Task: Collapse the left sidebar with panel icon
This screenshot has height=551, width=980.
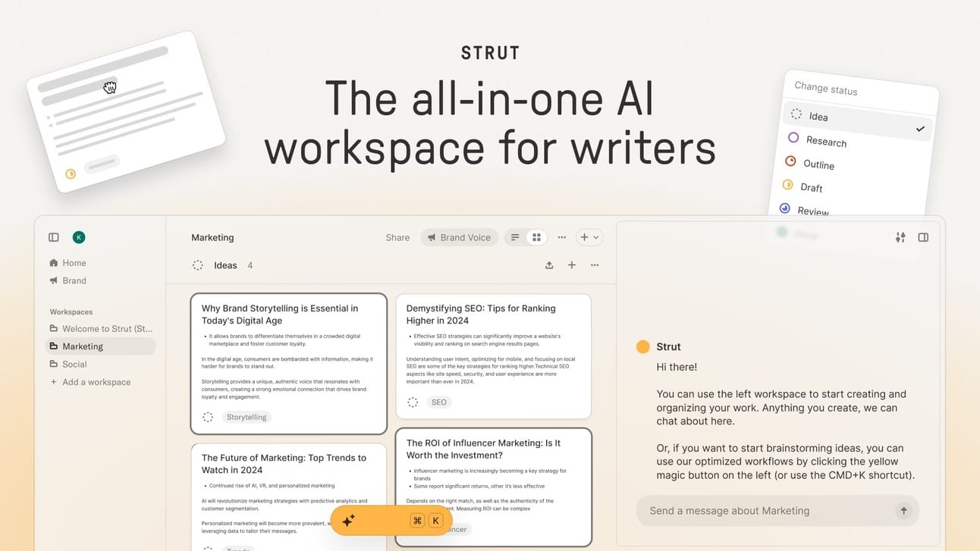Action: [53, 237]
